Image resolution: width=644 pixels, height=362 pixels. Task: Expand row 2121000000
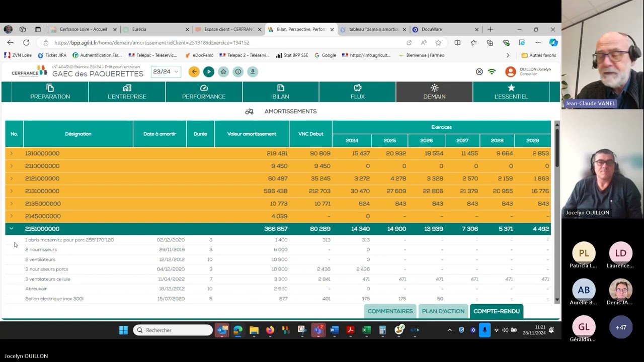(x=12, y=178)
